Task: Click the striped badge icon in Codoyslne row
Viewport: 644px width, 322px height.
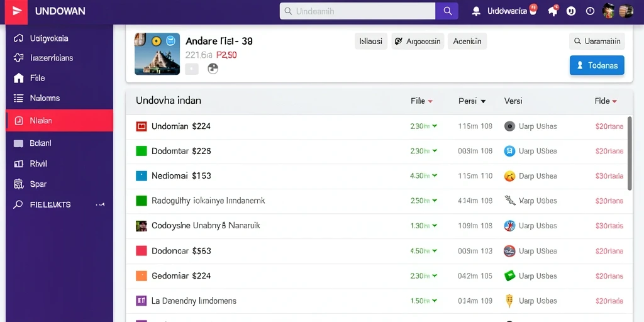Action: pyautogui.click(x=509, y=226)
